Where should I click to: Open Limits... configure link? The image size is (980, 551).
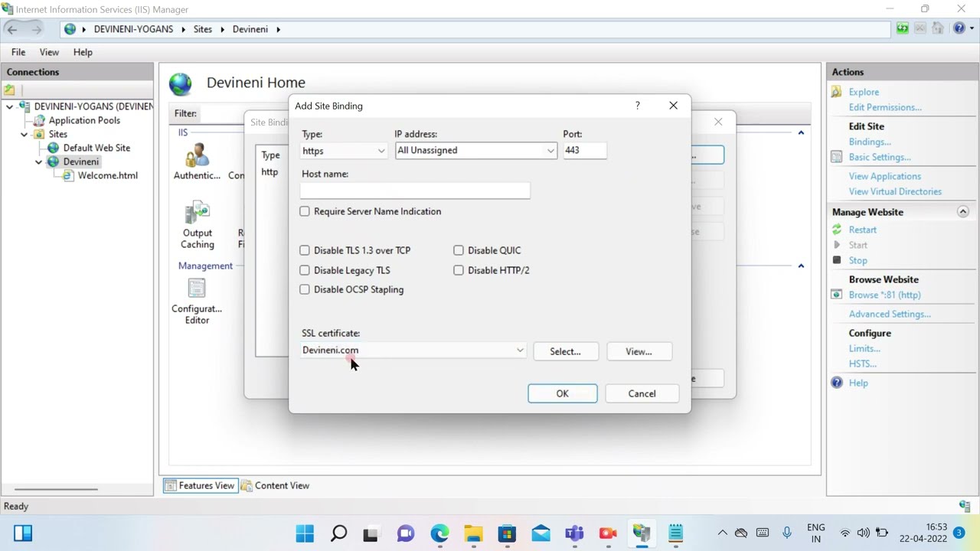pyautogui.click(x=864, y=348)
